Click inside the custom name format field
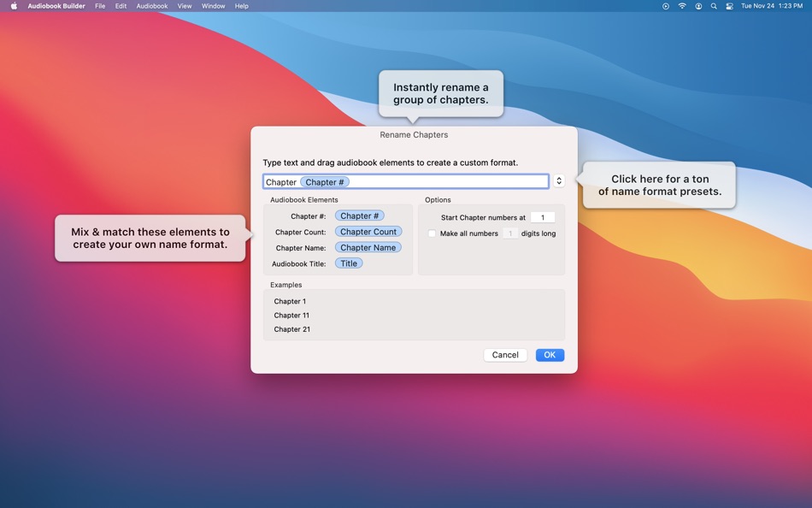This screenshot has height=508, width=812. click(444, 182)
